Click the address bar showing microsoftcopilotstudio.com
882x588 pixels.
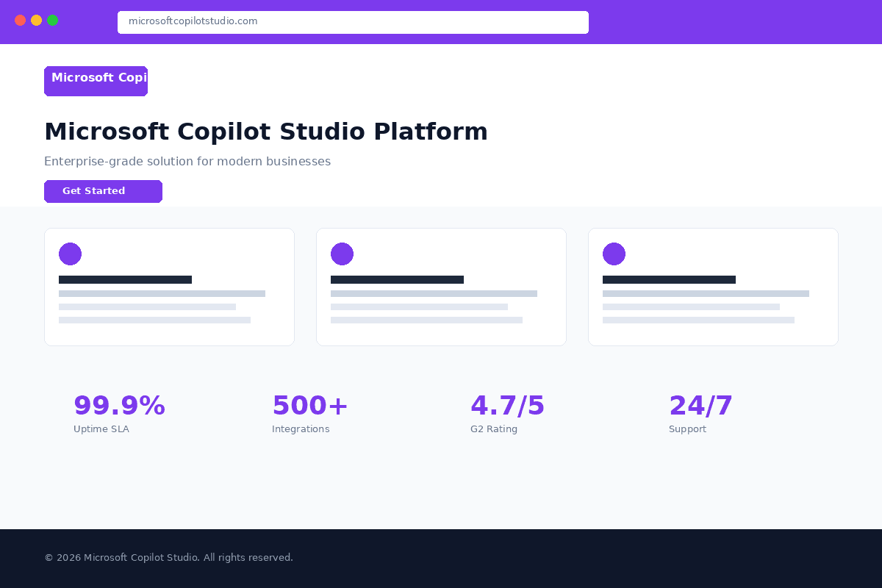(x=353, y=22)
